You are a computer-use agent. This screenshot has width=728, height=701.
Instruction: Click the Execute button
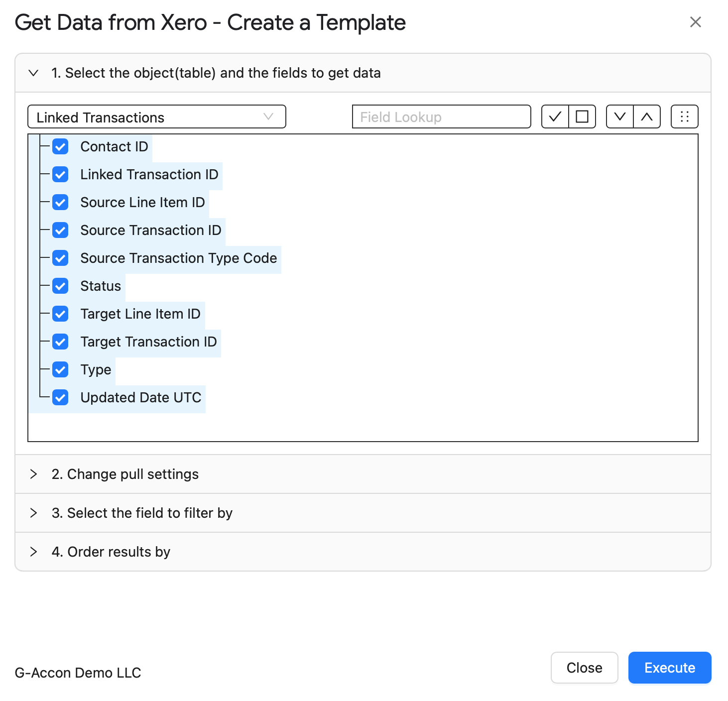[670, 668]
